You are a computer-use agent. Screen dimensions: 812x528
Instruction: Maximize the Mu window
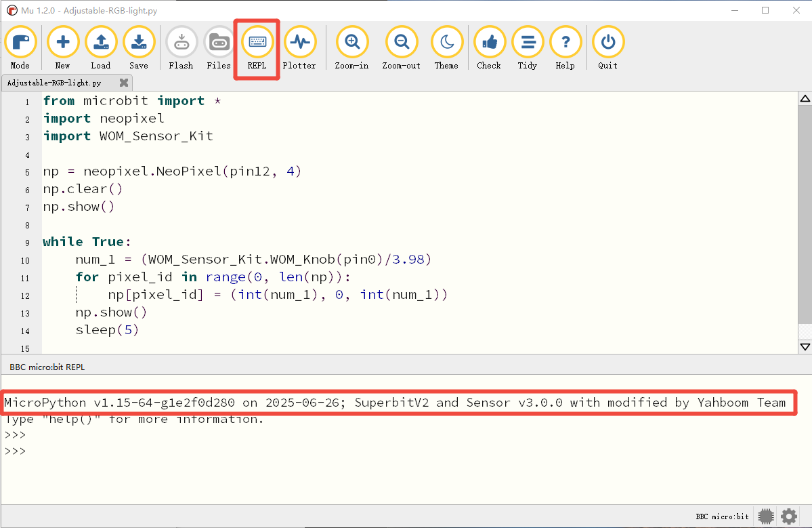pos(765,10)
